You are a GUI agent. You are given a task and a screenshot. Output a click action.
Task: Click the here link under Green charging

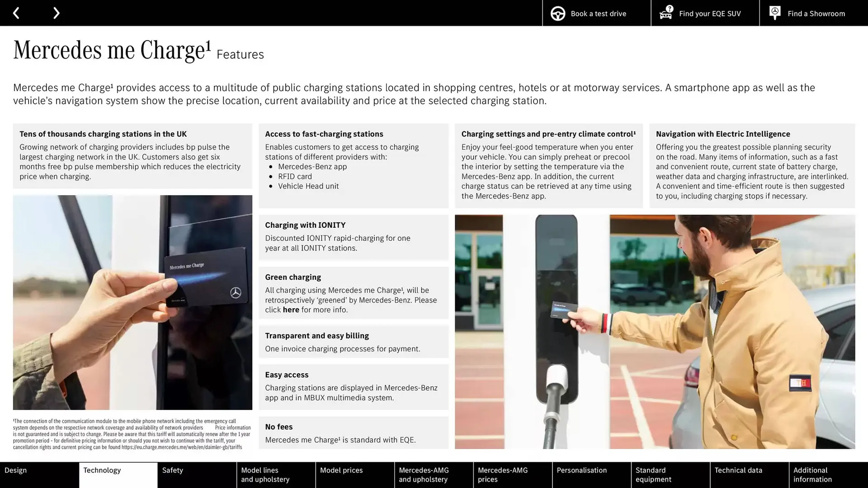coord(291,310)
